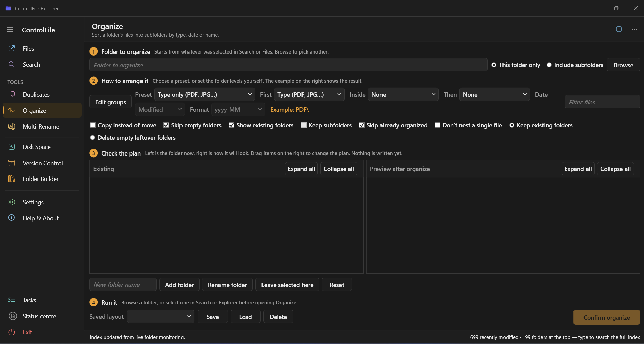The width and height of the screenshot is (644, 344).
Task: Go to Files page
Action: 42,48
